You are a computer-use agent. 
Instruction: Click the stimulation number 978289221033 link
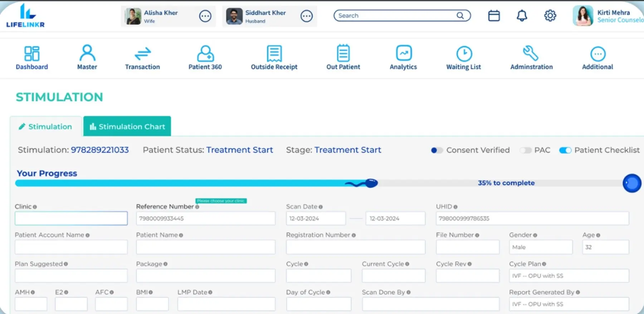(100, 150)
